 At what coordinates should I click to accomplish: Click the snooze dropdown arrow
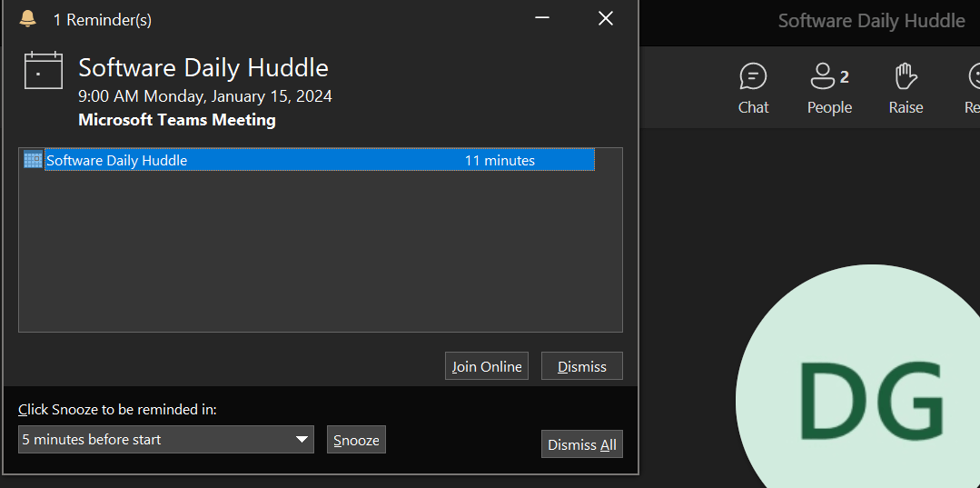point(303,439)
